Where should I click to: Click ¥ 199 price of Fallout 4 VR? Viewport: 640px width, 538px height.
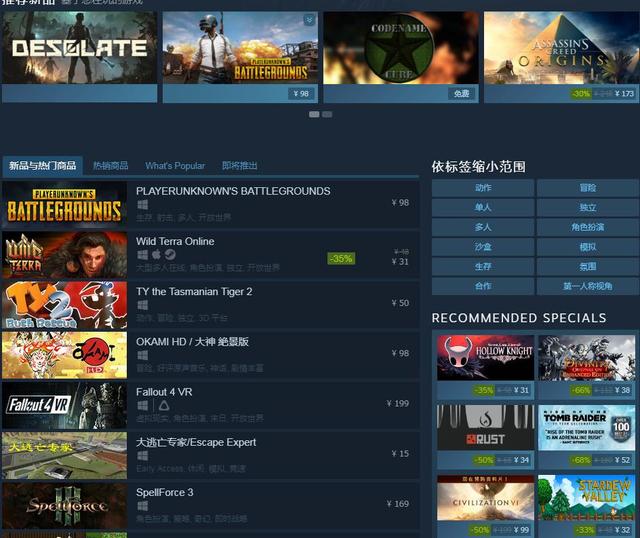coord(398,403)
